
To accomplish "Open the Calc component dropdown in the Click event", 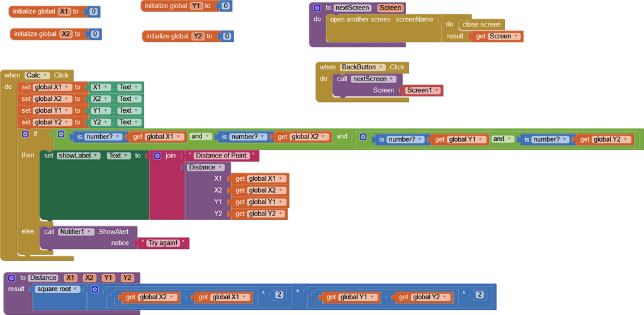I will pyautogui.click(x=45, y=76).
